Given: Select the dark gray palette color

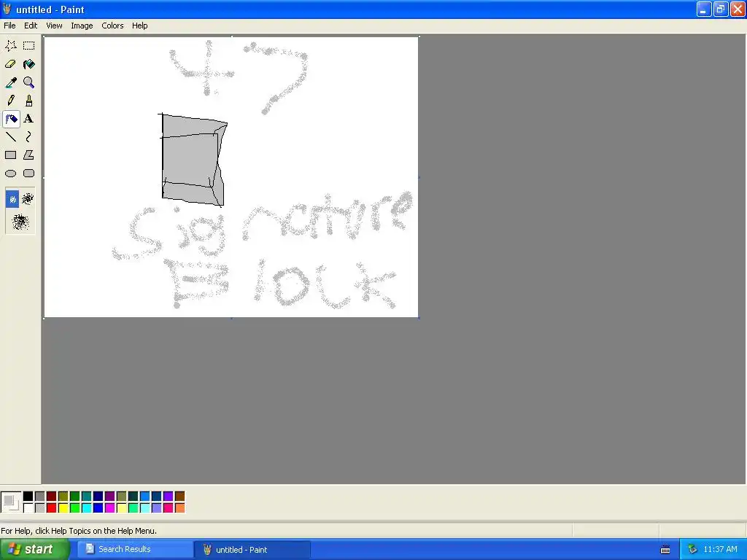Looking at the screenshot, I should (40, 496).
